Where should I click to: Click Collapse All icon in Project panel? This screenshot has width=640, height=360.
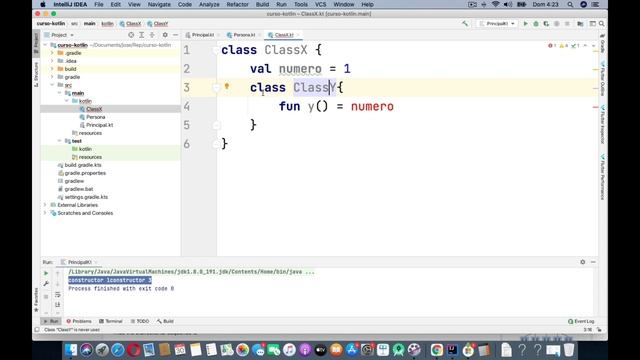[x=152, y=35]
